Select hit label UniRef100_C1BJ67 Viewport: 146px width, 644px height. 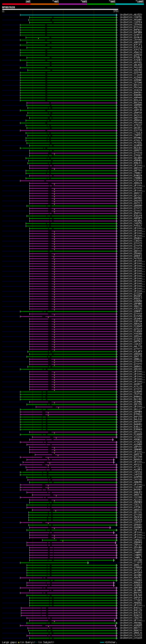tap(131, 344)
